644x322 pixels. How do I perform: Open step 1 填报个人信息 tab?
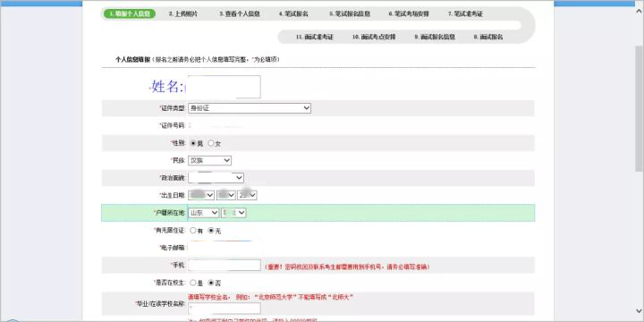[x=130, y=13]
